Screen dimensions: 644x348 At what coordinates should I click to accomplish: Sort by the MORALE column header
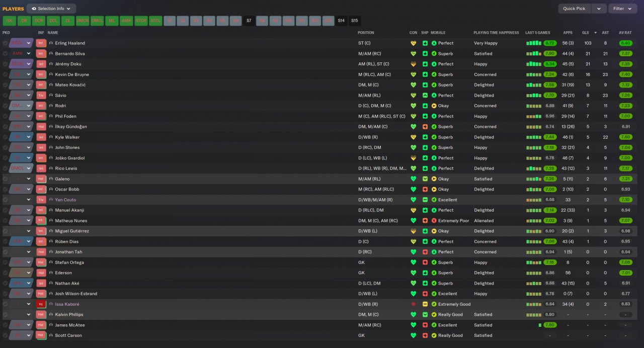pos(438,33)
